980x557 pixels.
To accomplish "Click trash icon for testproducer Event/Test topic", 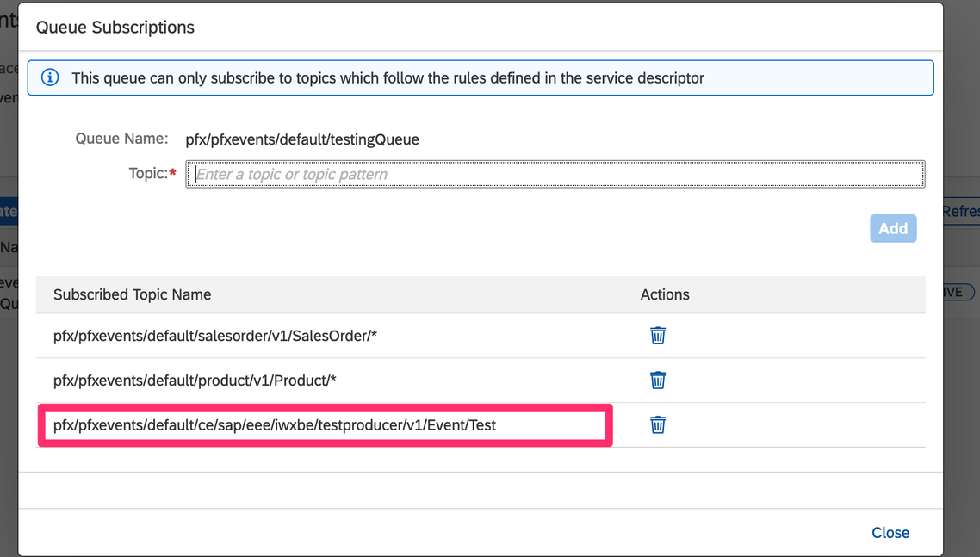I will tap(658, 424).
